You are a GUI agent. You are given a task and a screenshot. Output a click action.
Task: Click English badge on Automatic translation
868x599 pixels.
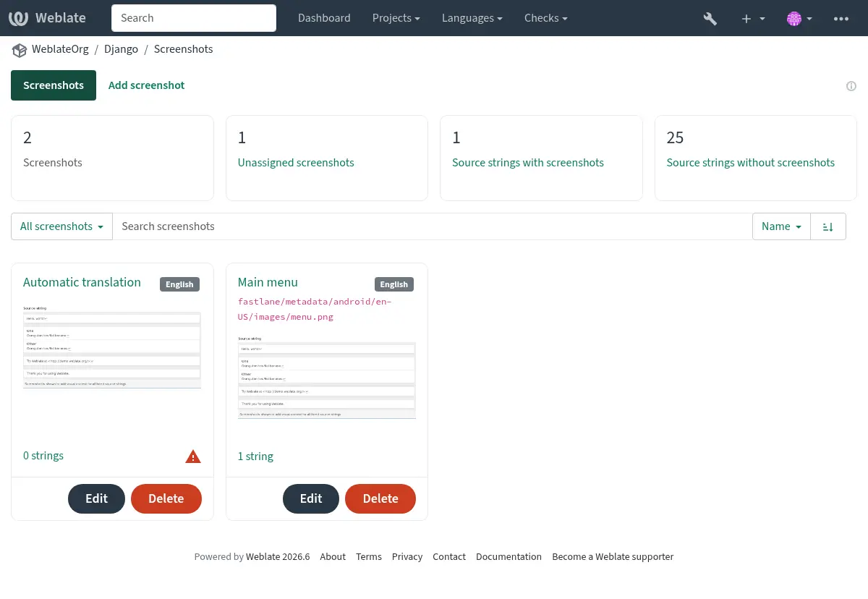click(179, 284)
